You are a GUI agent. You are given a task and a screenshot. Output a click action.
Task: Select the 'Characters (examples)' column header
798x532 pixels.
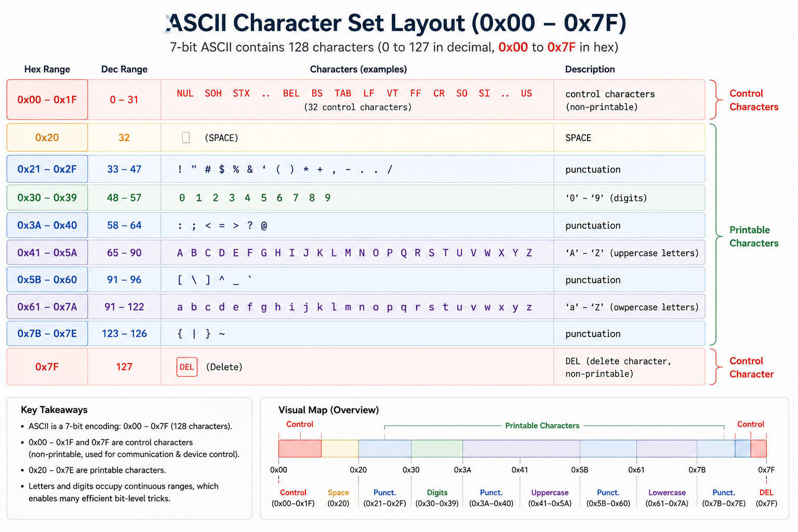[x=358, y=69]
